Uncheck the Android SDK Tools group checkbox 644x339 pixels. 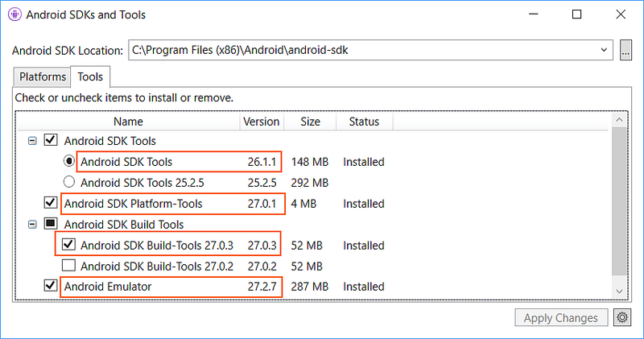coord(51,141)
